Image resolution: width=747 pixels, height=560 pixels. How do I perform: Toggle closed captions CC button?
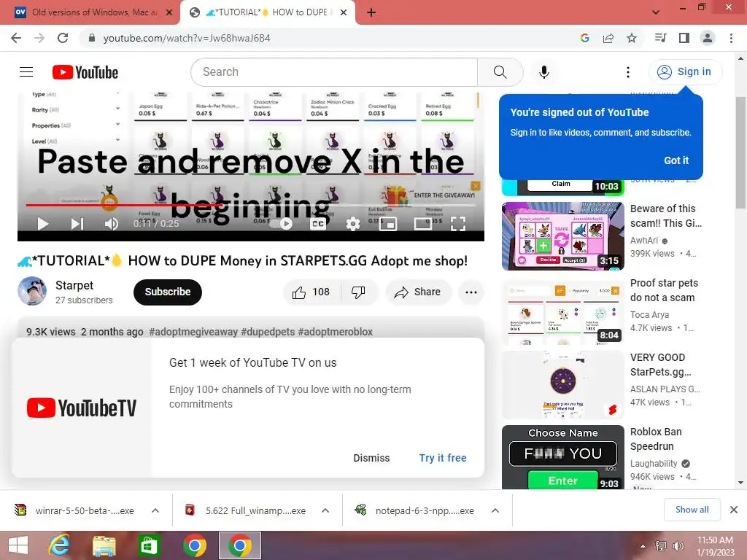pyautogui.click(x=318, y=223)
